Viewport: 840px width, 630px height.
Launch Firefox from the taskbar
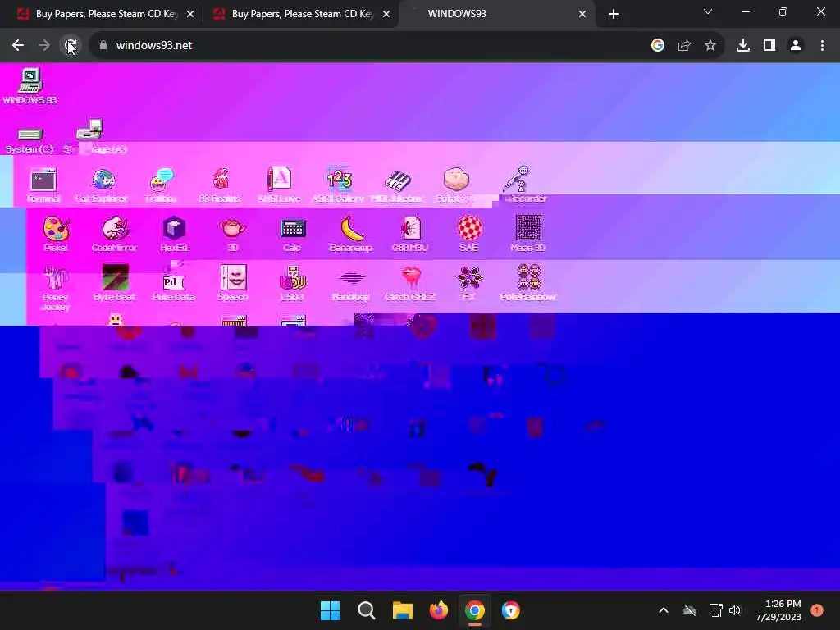pyautogui.click(x=439, y=610)
